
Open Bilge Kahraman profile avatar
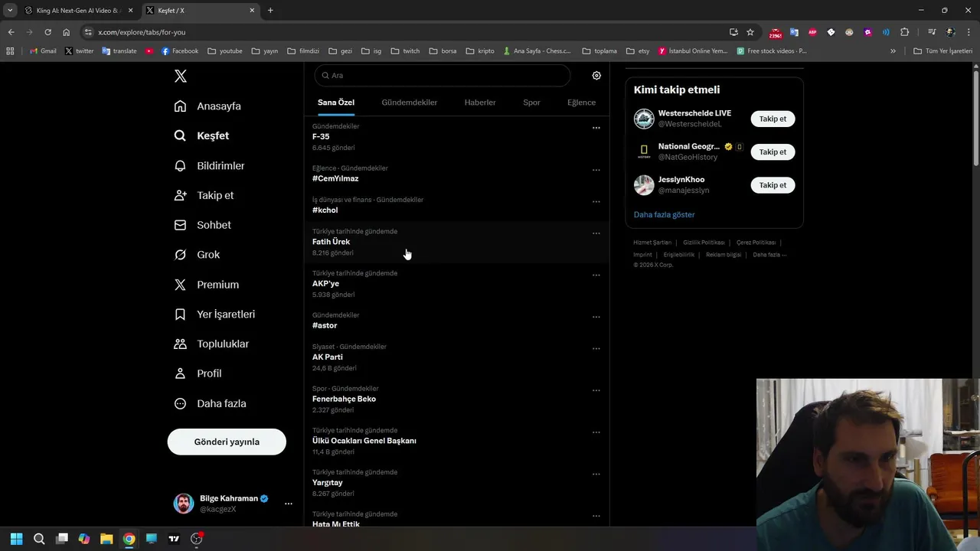[184, 504]
